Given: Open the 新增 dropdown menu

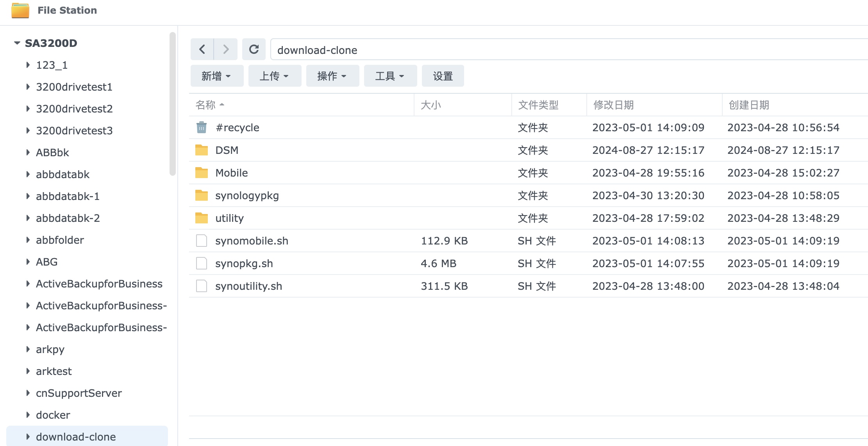Looking at the screenshot, I should [x=217, y=76].
